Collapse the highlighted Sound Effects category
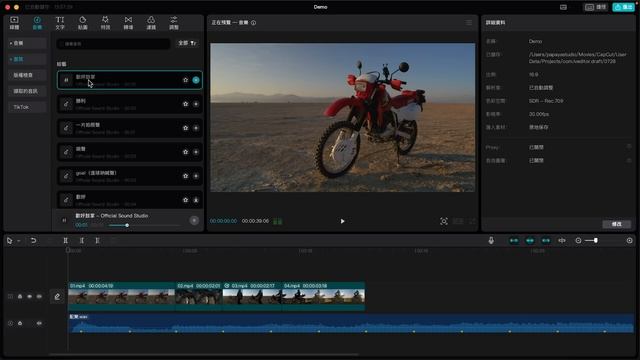This screenshot has width=640, height=360. click(x=27, y=59)
